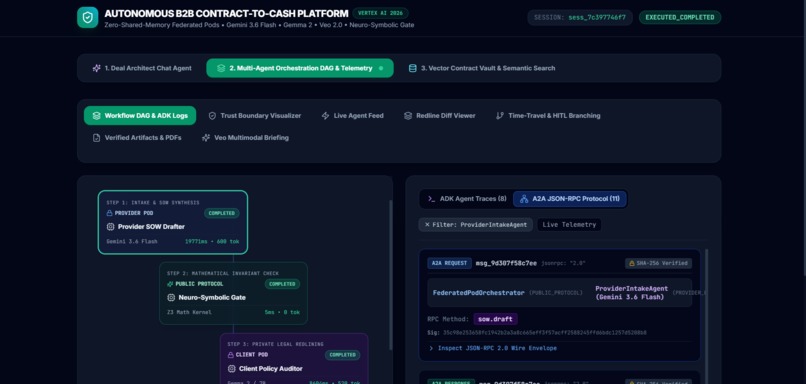Click ProviderIntakeAgent (Gemini 3.6 Flash) recipient
806x384 pixels.
point(632,292)
